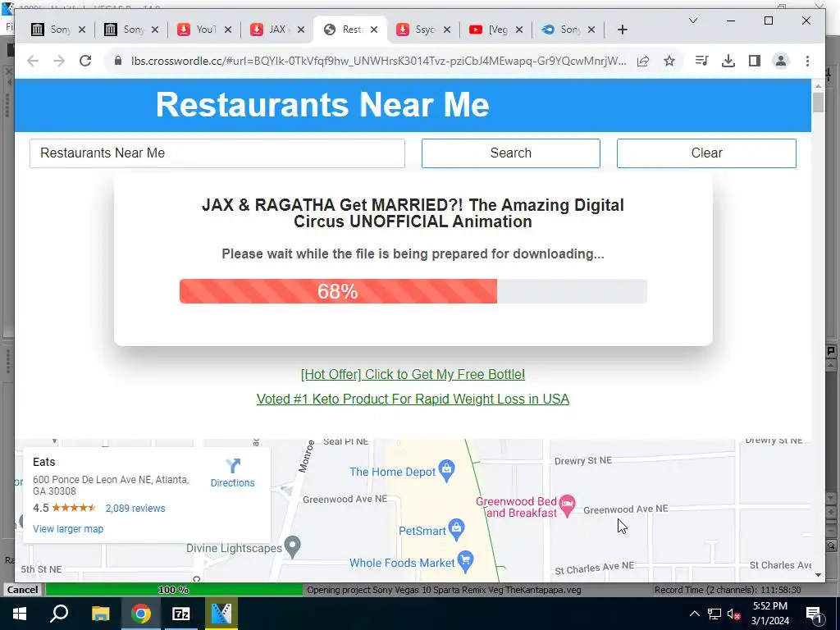This screenshot has height=630, width=840.
Task: Open Windows taskbar search
Action: coord(59,614)
